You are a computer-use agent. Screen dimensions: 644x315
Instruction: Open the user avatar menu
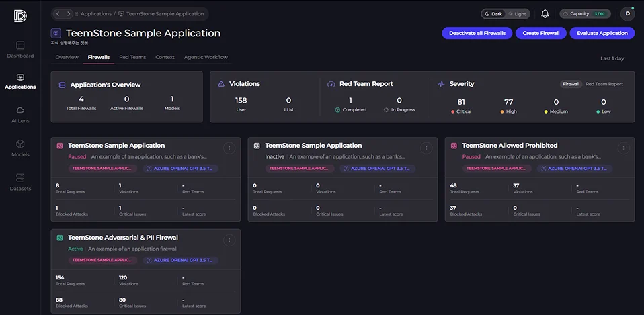click(627, 14)
